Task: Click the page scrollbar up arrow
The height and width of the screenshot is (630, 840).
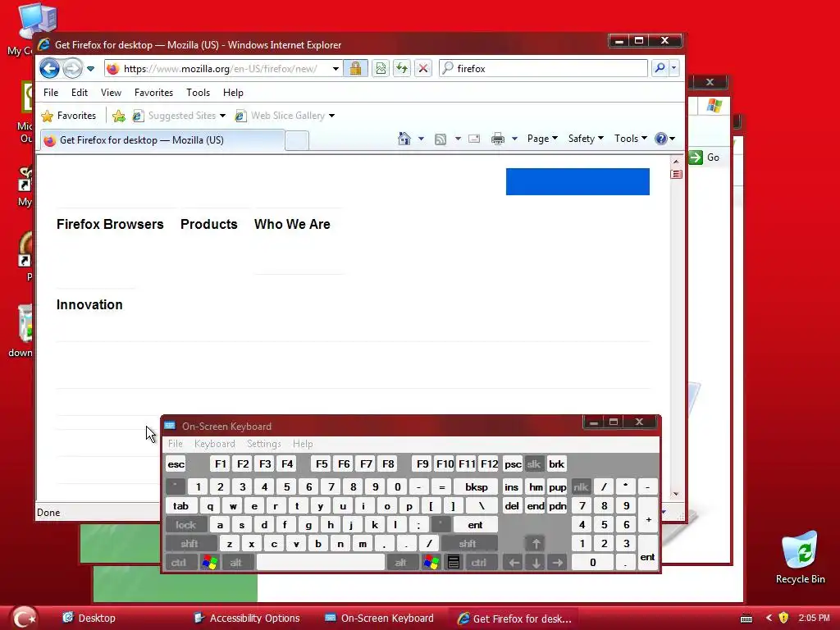Action: tap(676, 162)
